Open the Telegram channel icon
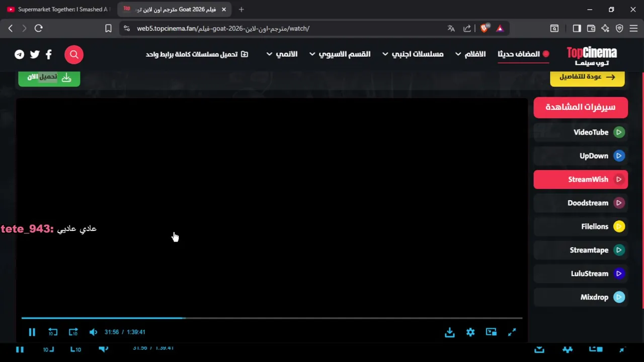 pos(19,54)
